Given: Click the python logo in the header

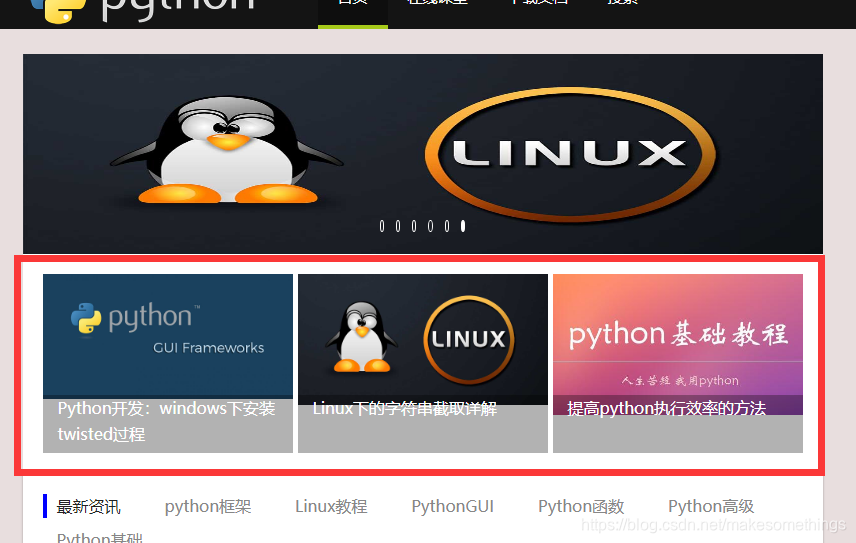Looking at the screenshot, I should [143, 10].
